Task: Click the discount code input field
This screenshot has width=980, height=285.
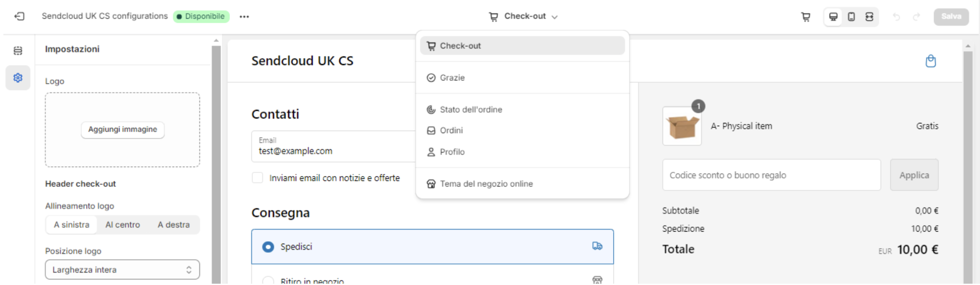Action: [x=771, y=175]
